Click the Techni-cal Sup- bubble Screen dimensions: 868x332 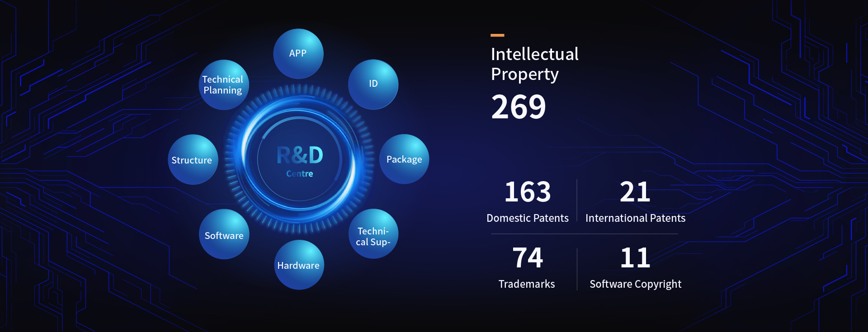(373, 234)
